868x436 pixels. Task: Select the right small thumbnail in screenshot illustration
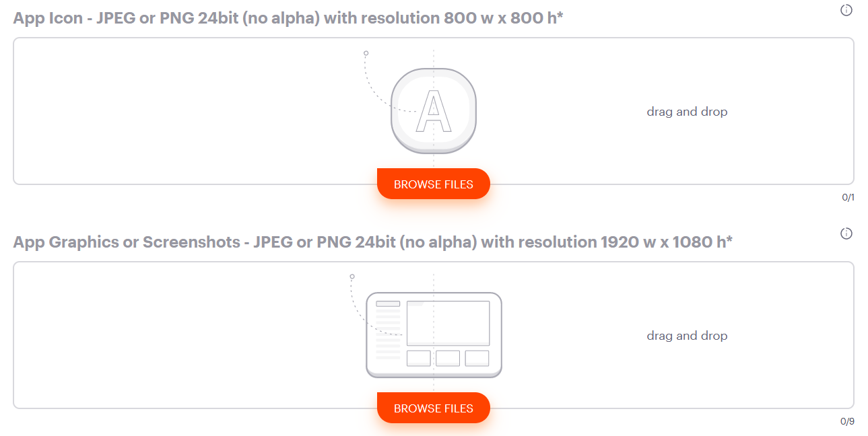pyautogui.click(x=477, y=358)
